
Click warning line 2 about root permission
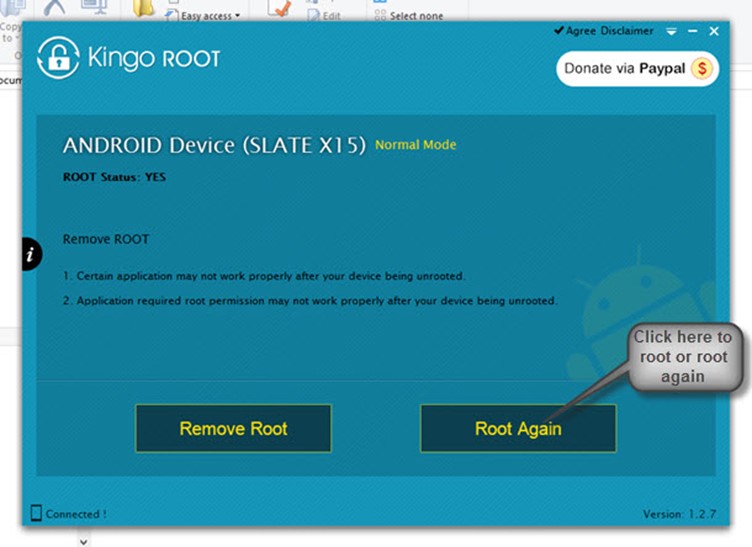(x=310, y=301)
